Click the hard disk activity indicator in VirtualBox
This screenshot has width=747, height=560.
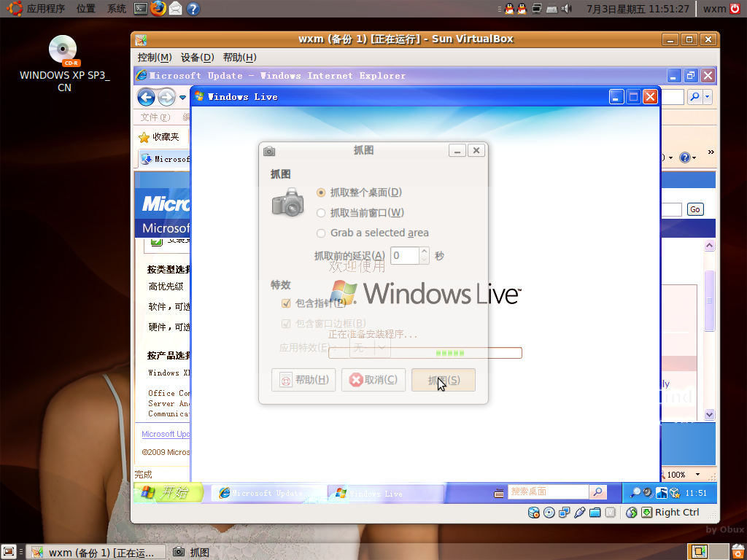click(x=533, y=513)
